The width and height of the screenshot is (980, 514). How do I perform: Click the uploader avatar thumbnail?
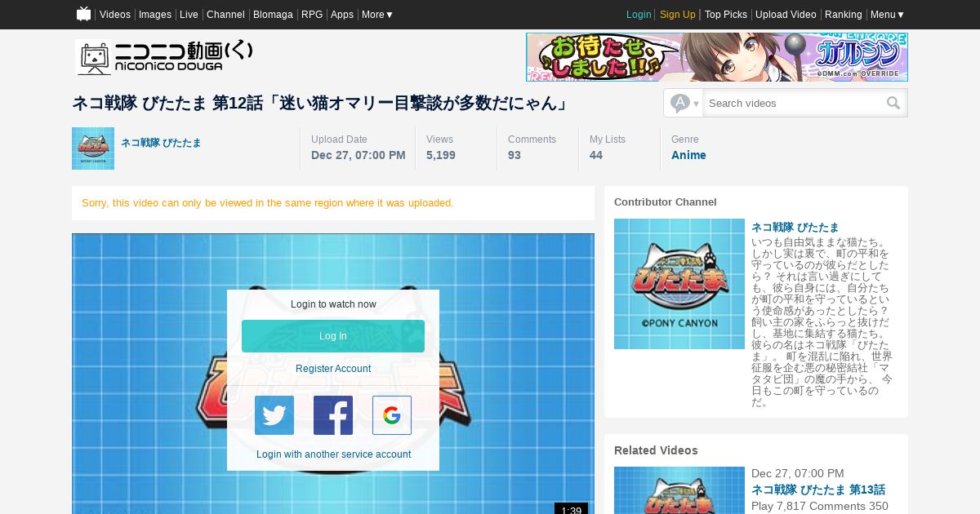point(93,148)
